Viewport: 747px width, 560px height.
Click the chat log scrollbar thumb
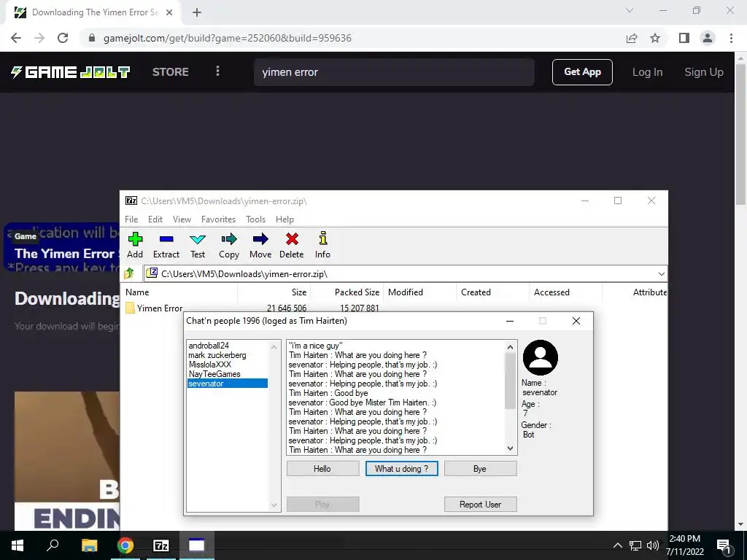510,381
